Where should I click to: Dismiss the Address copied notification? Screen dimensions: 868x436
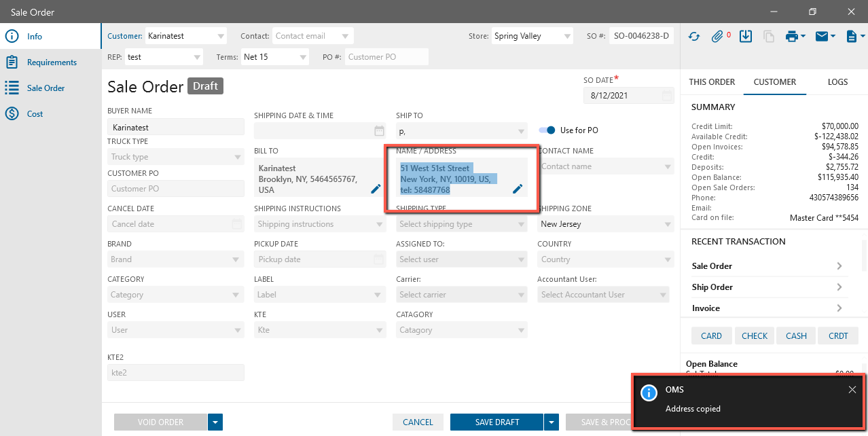(x=852, y=390)
